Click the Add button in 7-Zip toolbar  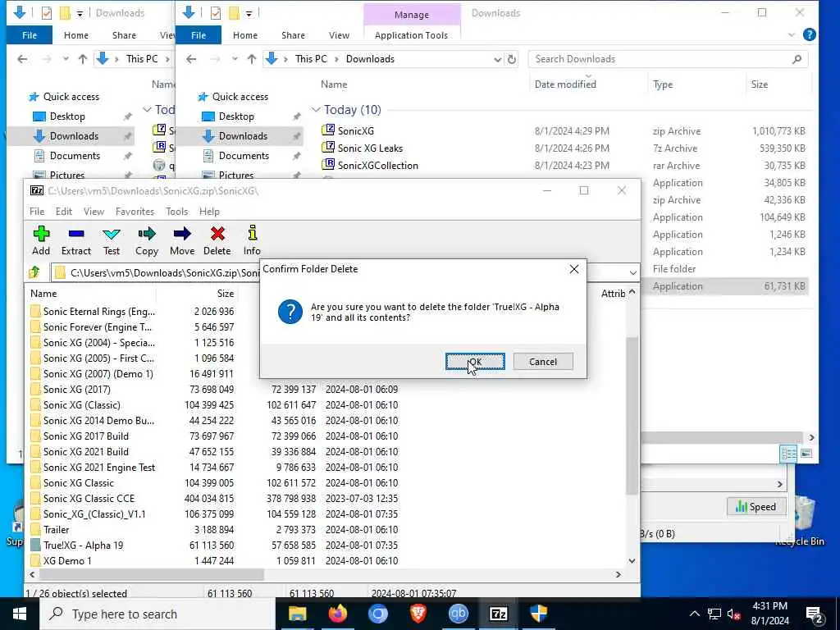tap(41, 240)
